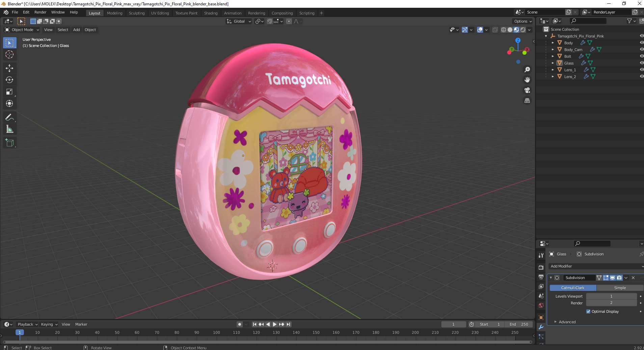Image resolution: width=644 pixels, height=350 pixels.
Task: Toggle proportional editing in header
Action: [289, 21]
